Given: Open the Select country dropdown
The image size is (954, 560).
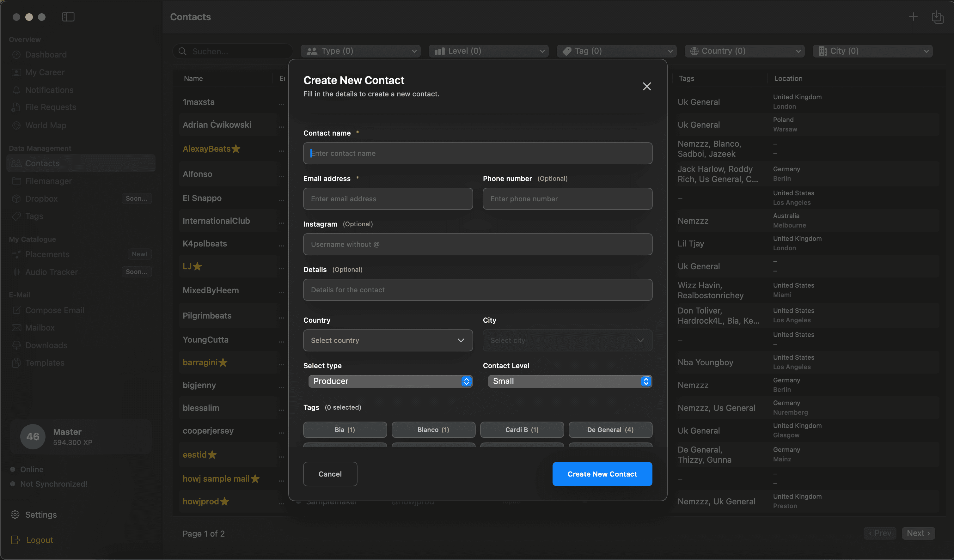Looking at the screenshot, I should [x=387, y=340].
